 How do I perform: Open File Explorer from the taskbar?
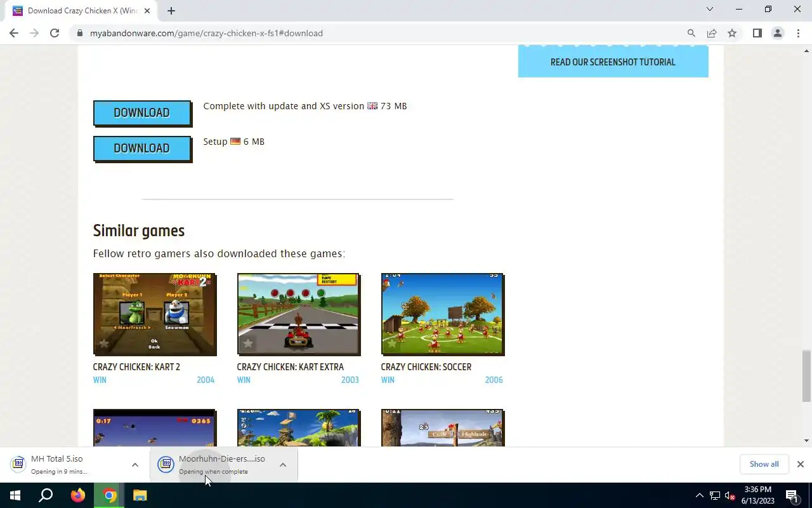tap(140, 495)
